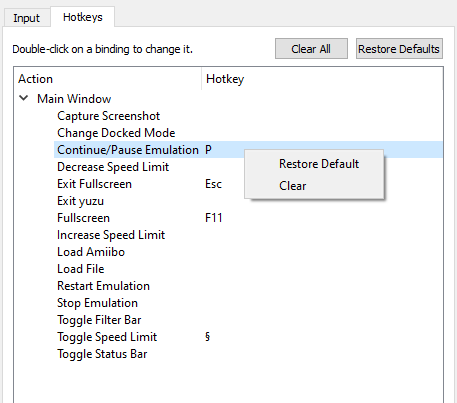This screenshot has width=457, height=403.
Task: Select the Decrease Speed Limit action
Action: point(113,167)
